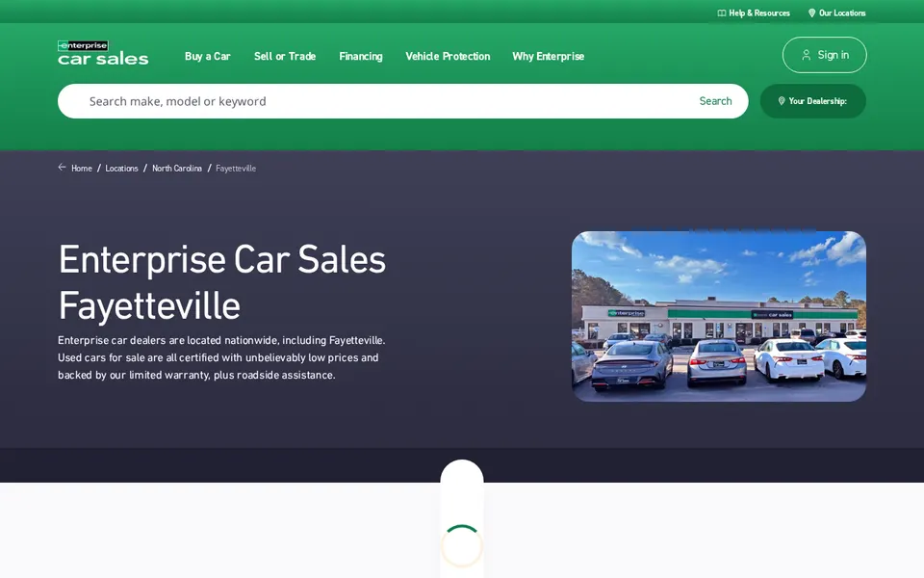Image resolution: width=924 pixels, height=578 pixels.
Task: Open Your Dealership selector
Action: [813, 101]
